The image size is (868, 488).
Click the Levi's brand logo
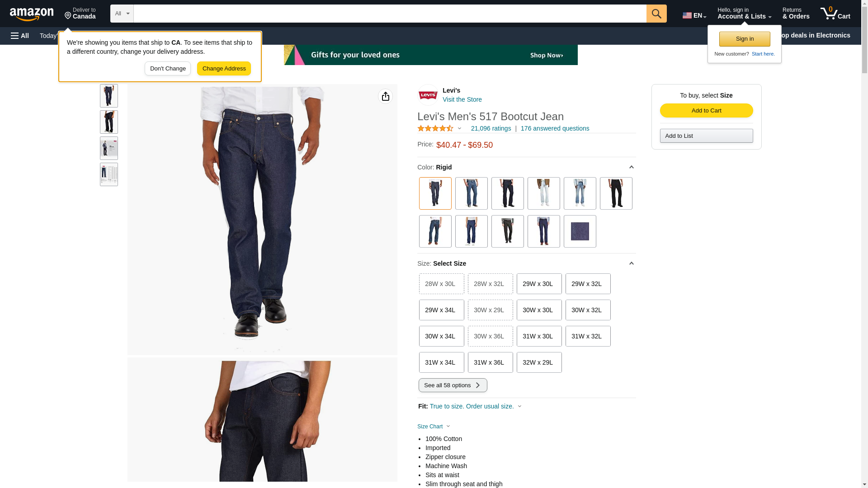coord(428,95)
